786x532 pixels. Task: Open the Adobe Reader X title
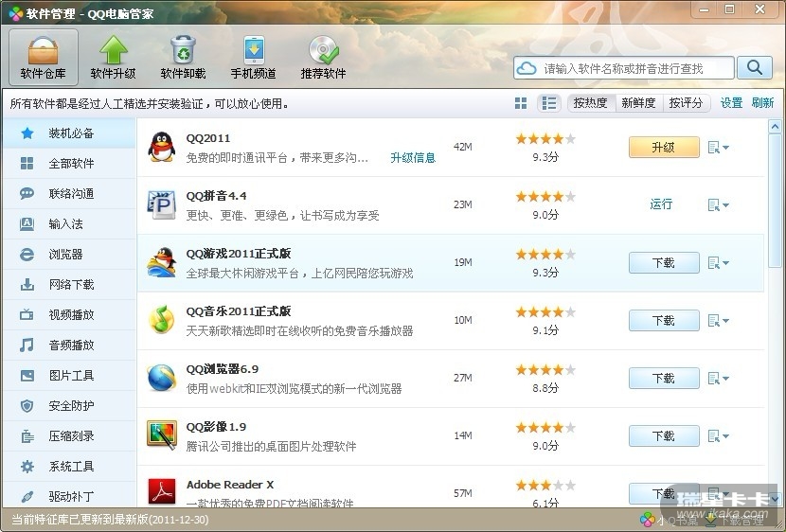230,485
